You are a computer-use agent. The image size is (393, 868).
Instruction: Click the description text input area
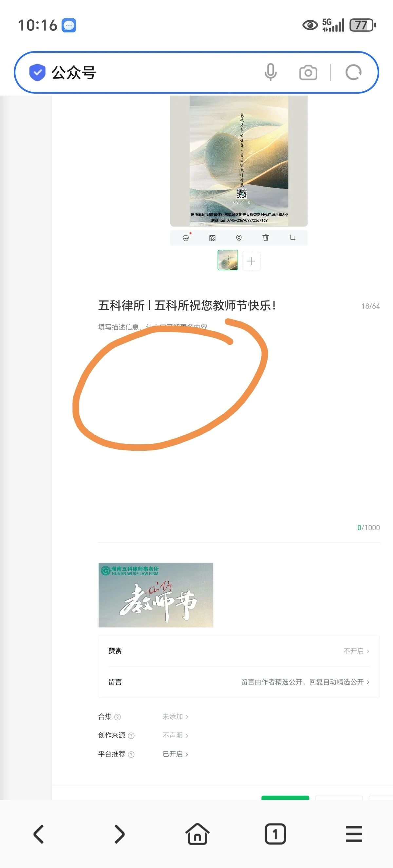[239, 421]
